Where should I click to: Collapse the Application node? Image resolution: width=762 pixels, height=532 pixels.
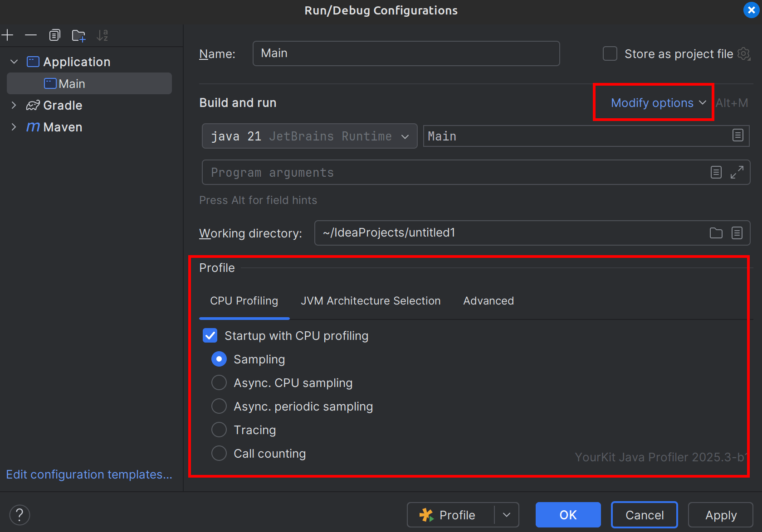coord(14,62)
